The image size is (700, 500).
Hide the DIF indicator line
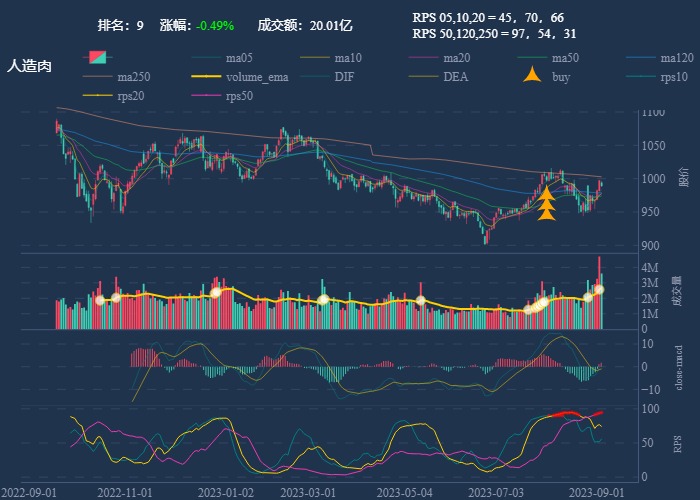point(343,76)
